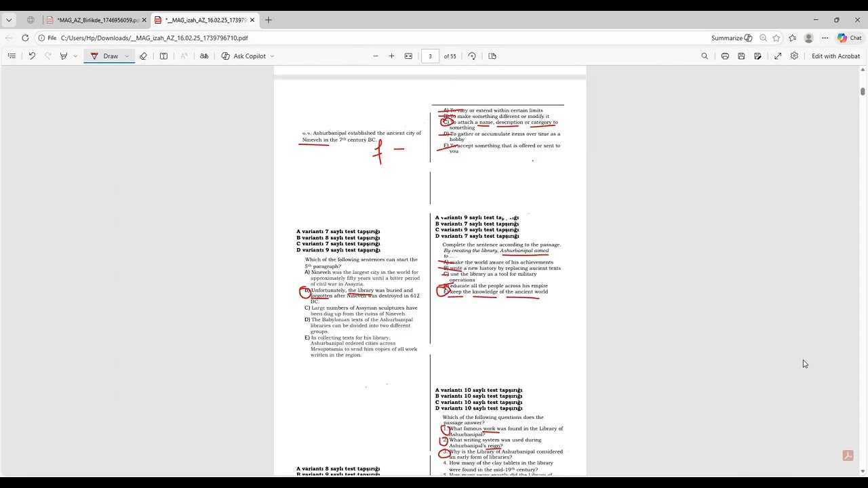Go back to previous page

pos(9,38)
